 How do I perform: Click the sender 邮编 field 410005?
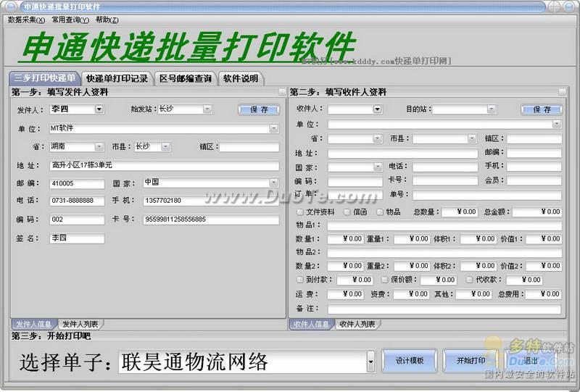[x=77, y=183]
